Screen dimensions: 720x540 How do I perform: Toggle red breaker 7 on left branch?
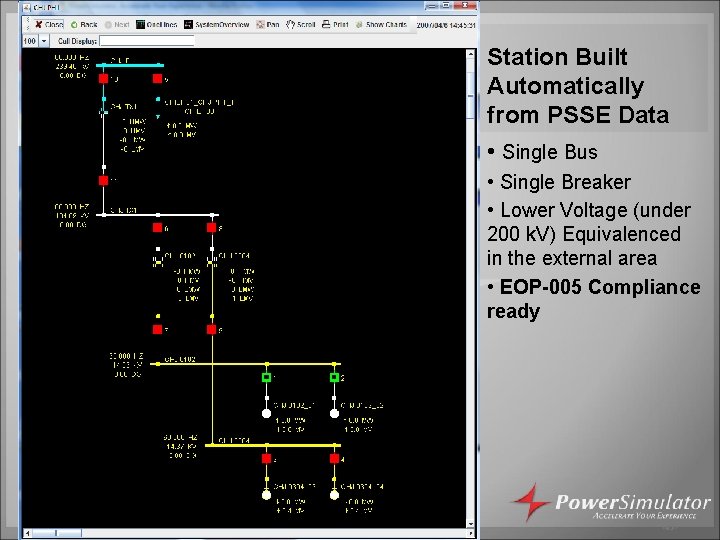coord(158,330)
